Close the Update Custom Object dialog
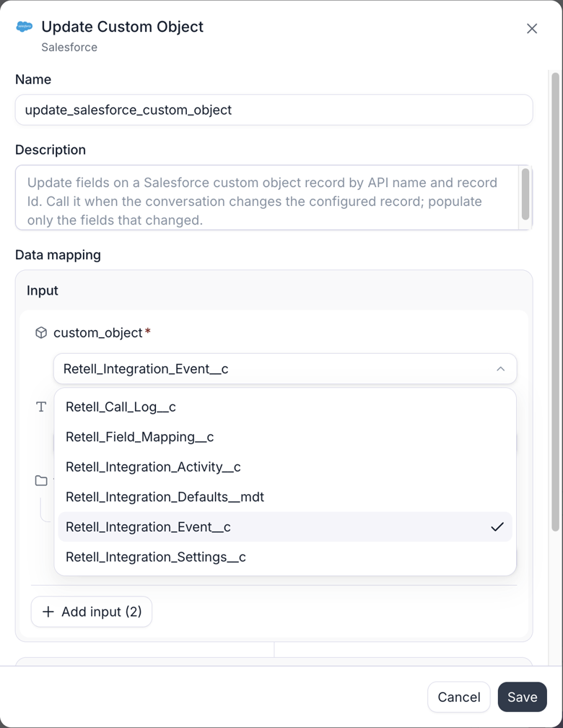 click(532, 29)
